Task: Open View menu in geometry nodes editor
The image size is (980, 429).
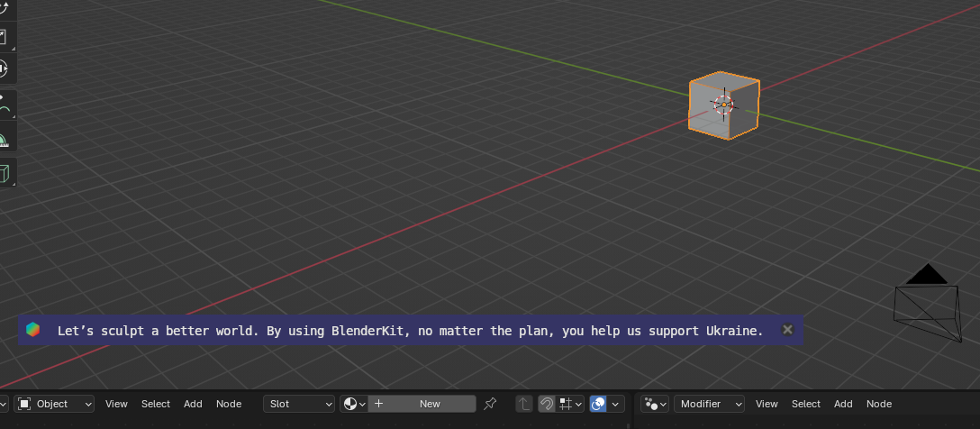Action: point(767,404)
